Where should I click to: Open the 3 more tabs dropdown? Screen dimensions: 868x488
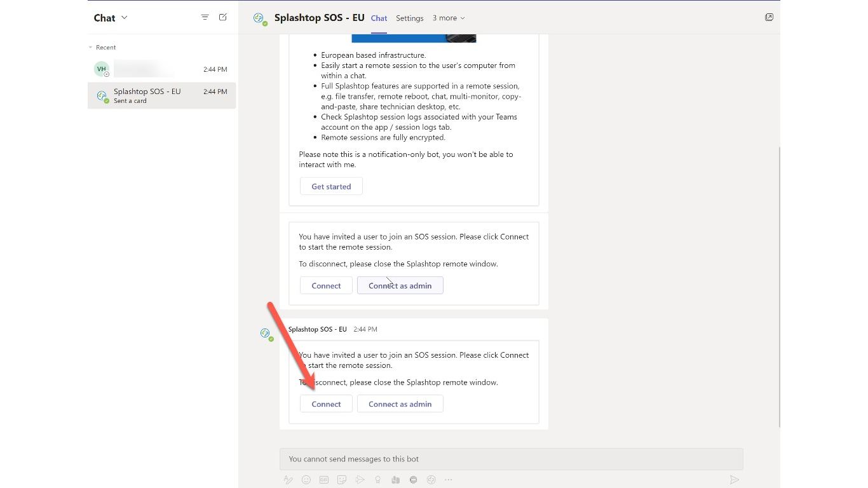[x=449, y=18]
